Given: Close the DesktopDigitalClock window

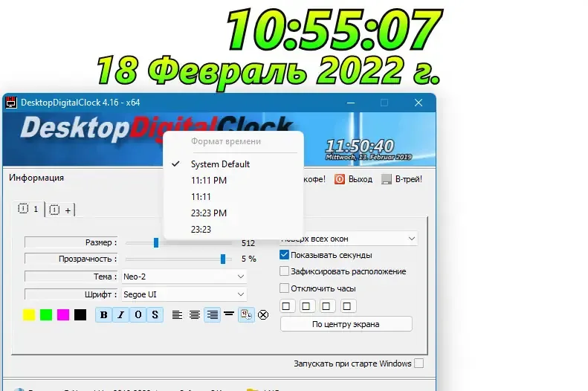Looking at the screenshot, I should [419, 103].
